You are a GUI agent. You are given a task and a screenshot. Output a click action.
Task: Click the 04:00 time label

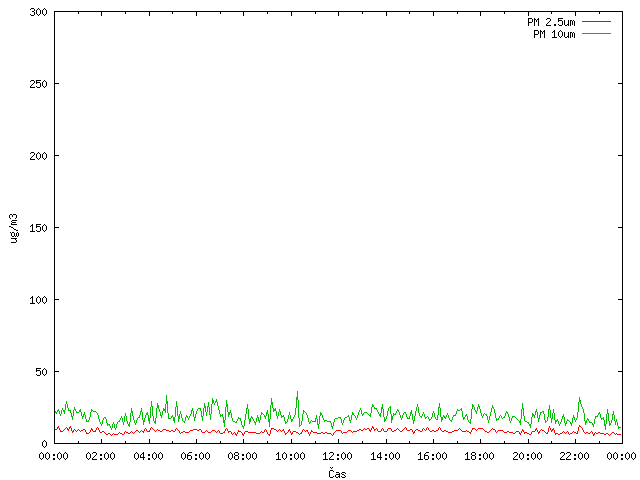coord(149,456)
